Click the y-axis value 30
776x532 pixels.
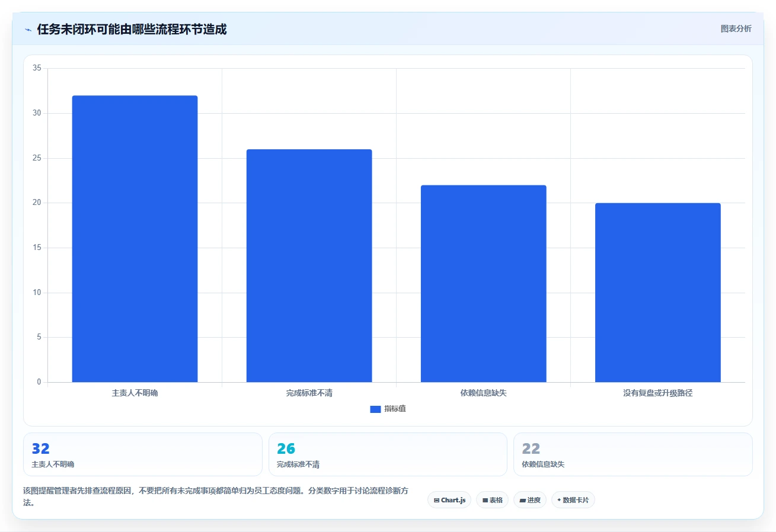[37, 113]
